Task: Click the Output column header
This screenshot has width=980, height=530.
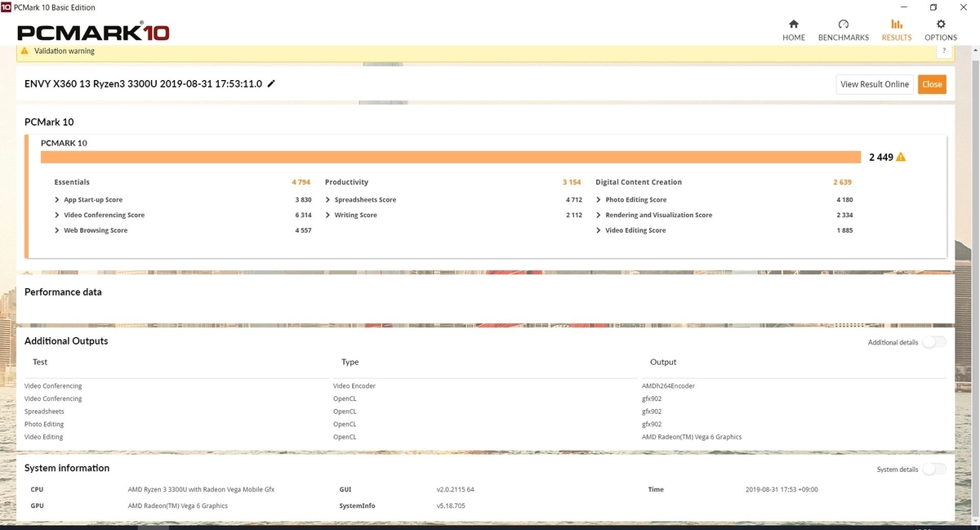Action: [663, 362]
